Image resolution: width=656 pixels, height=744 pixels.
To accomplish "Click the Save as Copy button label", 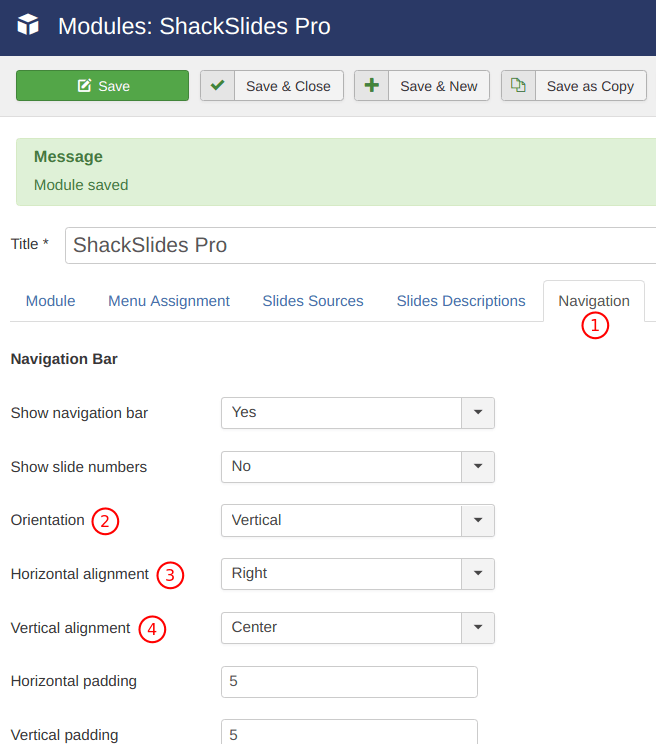I will coord(591,86).
